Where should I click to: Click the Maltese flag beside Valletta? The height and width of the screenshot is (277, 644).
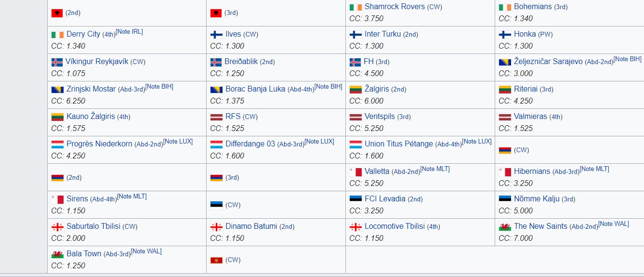356,172
